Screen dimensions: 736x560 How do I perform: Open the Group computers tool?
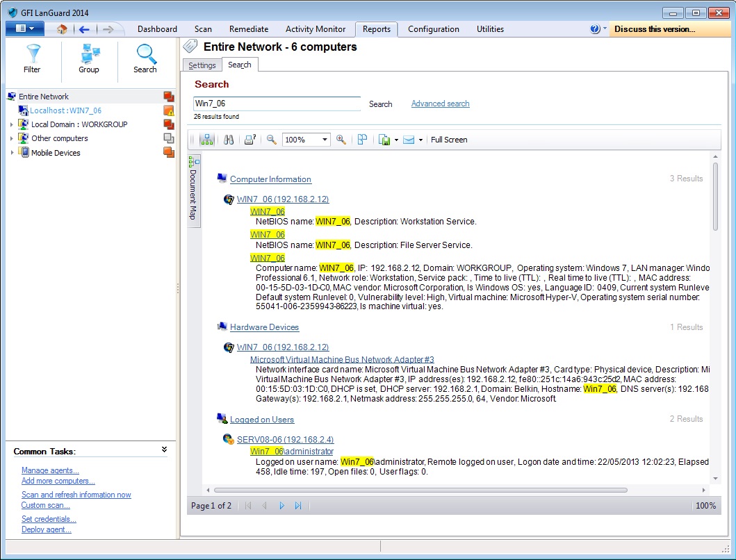(x=89, y=58)
